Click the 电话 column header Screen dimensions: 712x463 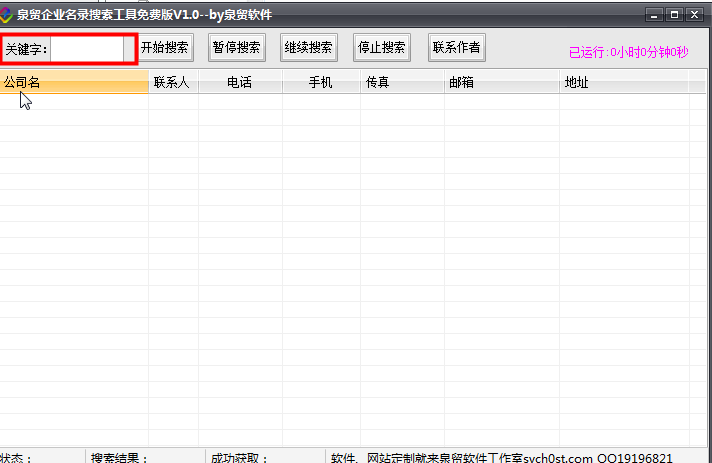[240, 82]
